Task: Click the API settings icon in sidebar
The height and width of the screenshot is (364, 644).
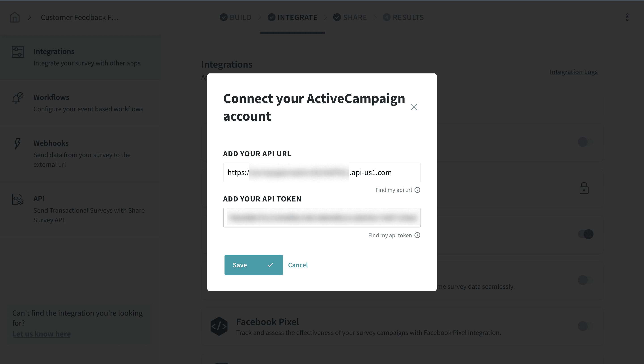Action: (x=18, y=199)
